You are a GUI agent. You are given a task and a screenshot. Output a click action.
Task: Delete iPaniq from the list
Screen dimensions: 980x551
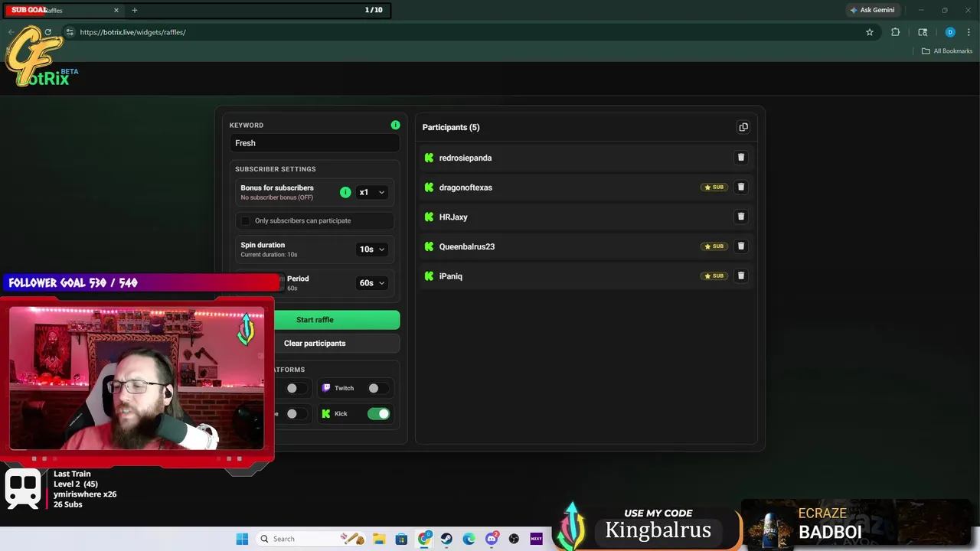pos(740,275)
